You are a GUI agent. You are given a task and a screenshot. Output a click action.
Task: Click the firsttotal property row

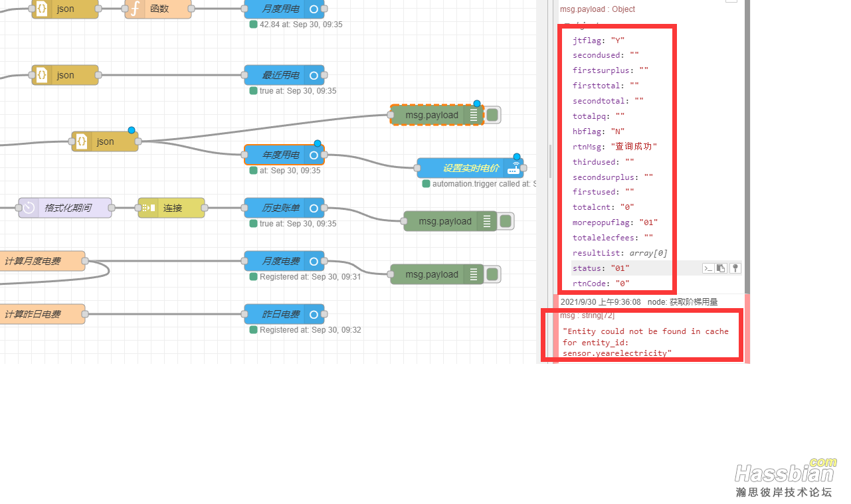tap(606, 86)
